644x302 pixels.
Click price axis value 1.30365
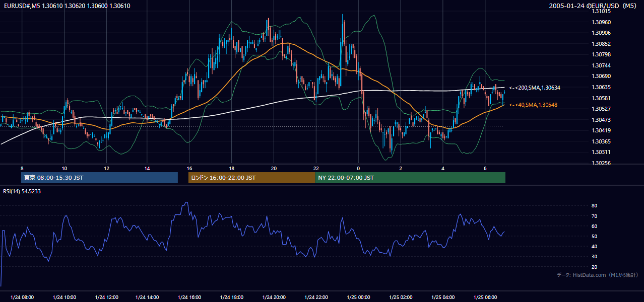pos(601,141)
